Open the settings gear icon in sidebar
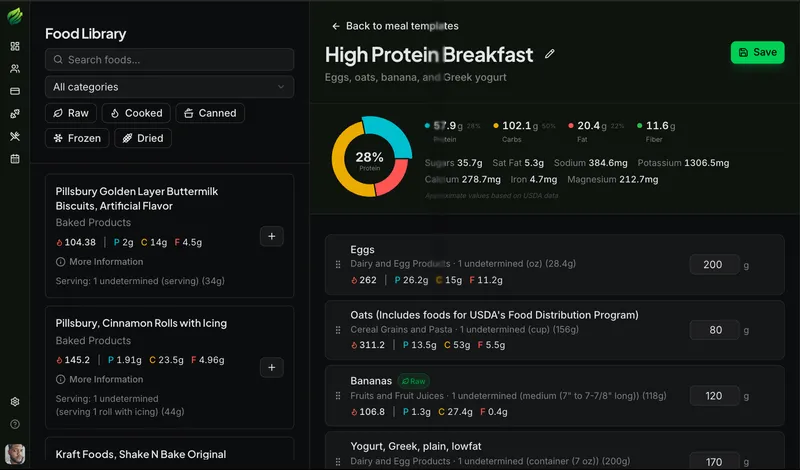This screenshot has height=470, width=800. [x=15, y=402]
